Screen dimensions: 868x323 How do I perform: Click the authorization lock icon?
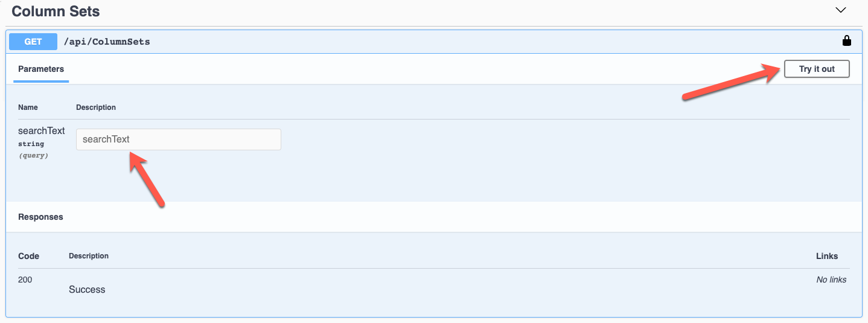(847, 41)
